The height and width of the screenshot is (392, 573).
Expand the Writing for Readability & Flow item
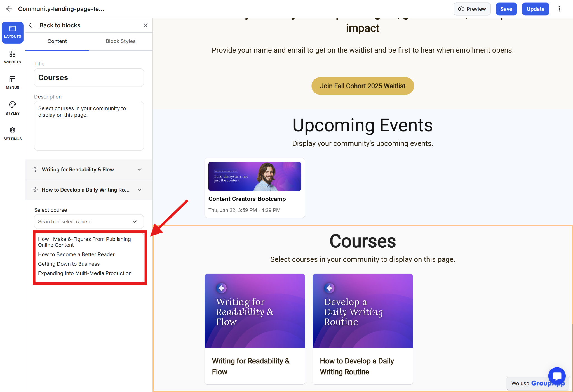[x=139, y=169]
